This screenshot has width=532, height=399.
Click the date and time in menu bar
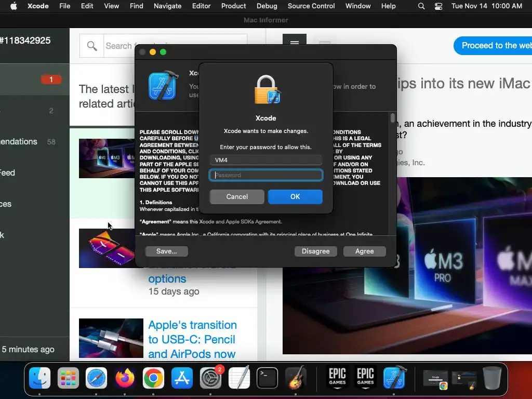(x=486, y=6)
